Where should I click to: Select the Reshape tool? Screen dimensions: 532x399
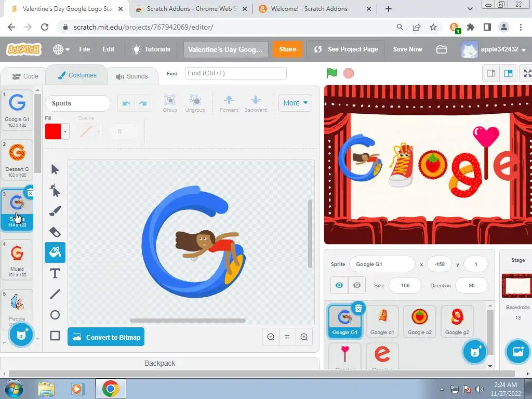coord(55,190)
